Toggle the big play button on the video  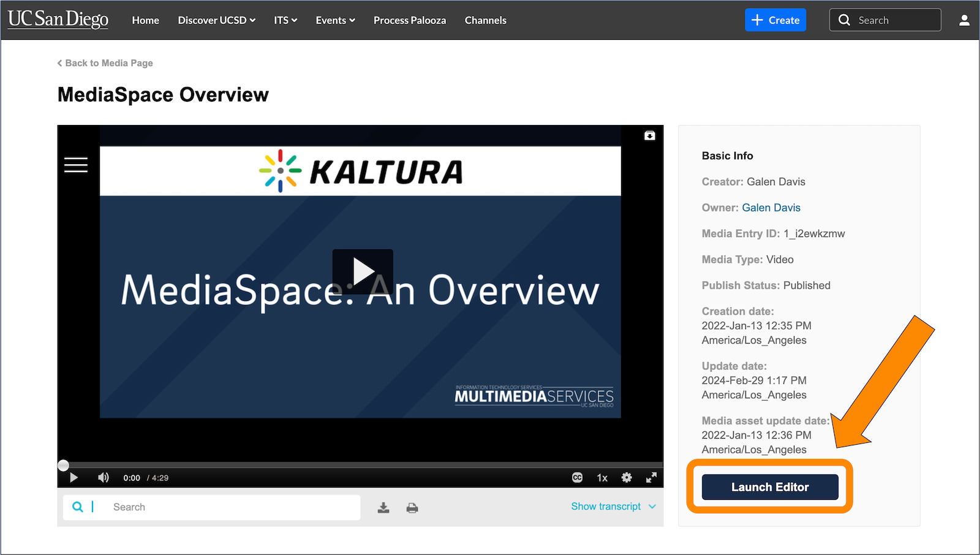pyautogui.click(x=362, y=271)
